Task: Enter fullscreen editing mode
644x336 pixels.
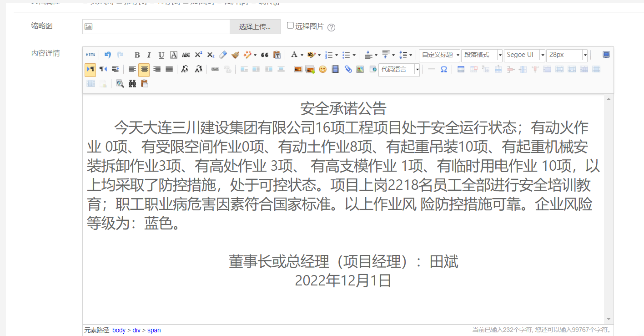Action: pos(606,55)
